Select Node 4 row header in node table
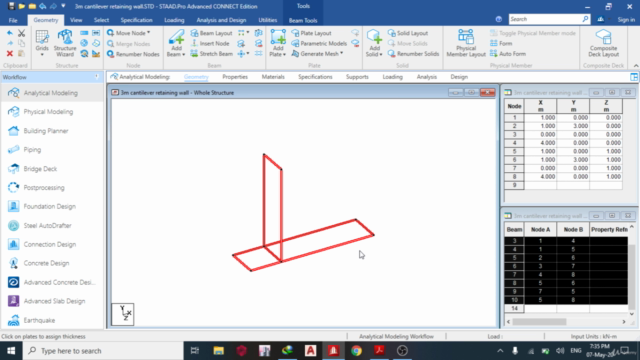 514,143
